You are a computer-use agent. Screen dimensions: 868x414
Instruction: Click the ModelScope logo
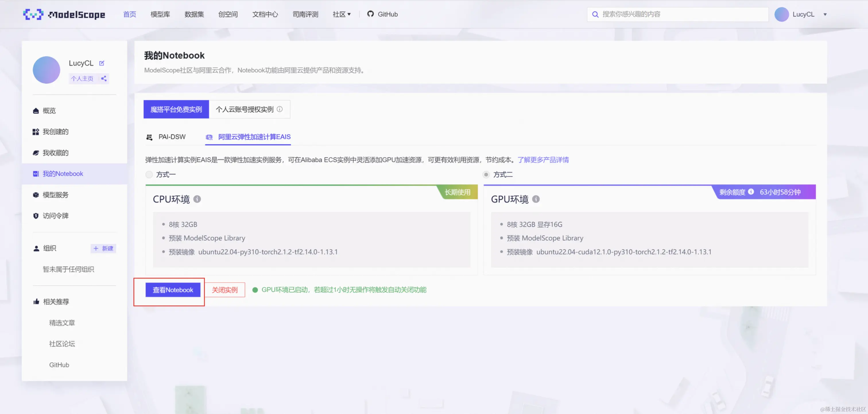[64, 14]
